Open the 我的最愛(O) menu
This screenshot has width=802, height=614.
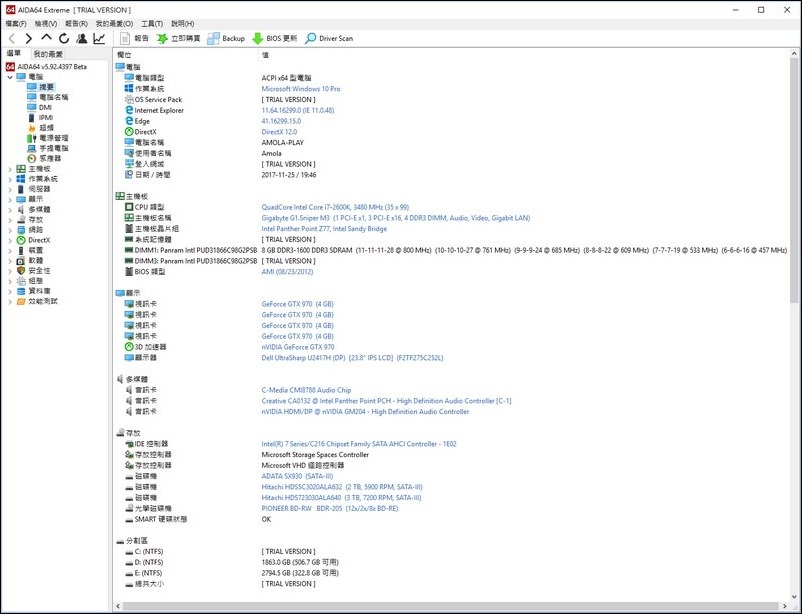(115, 24)
